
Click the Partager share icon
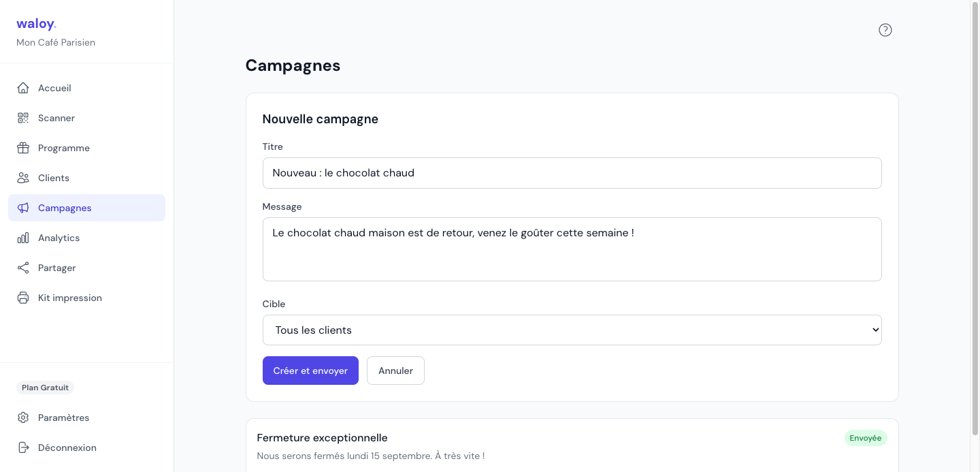(x=23, y=268)
